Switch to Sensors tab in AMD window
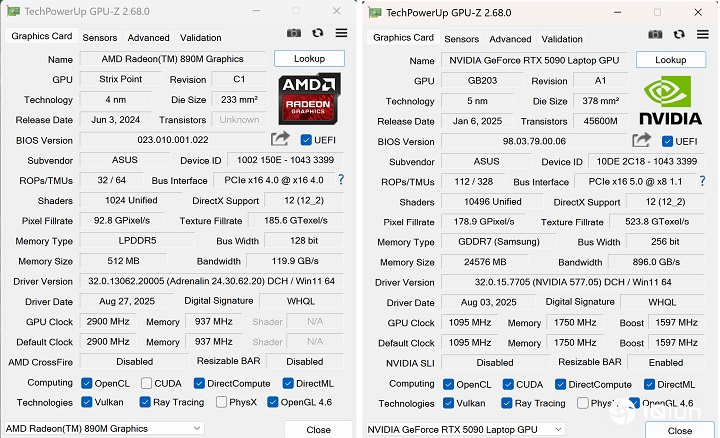 coord(100,37)
